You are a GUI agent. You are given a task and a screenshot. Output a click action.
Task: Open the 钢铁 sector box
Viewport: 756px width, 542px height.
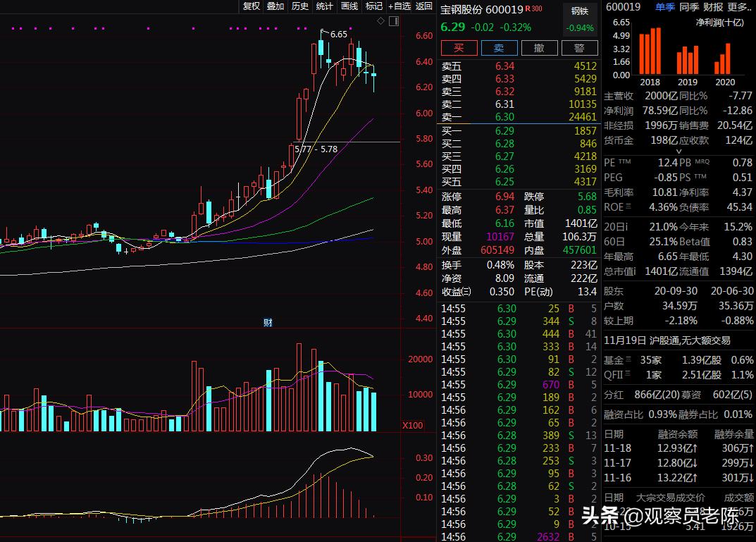[580, 19]
